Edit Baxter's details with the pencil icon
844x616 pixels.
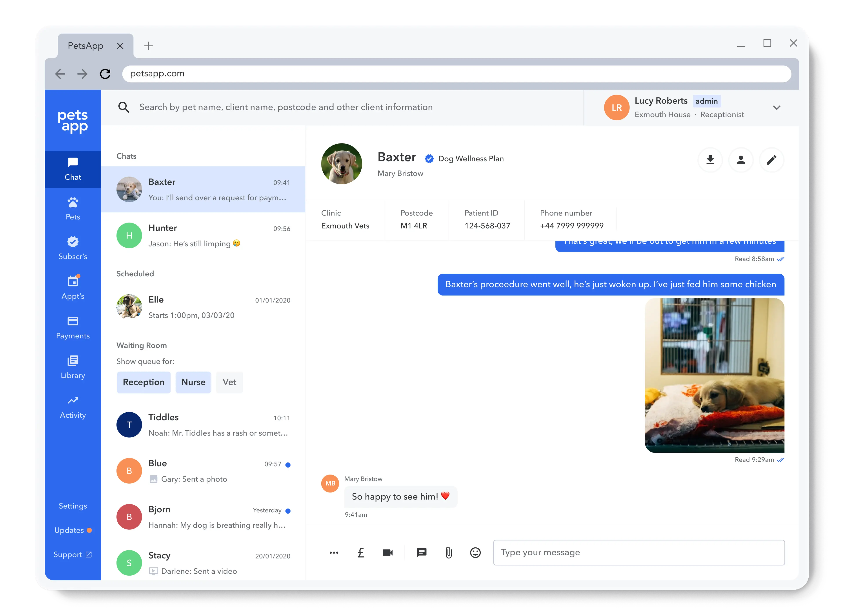click(772, 160)
